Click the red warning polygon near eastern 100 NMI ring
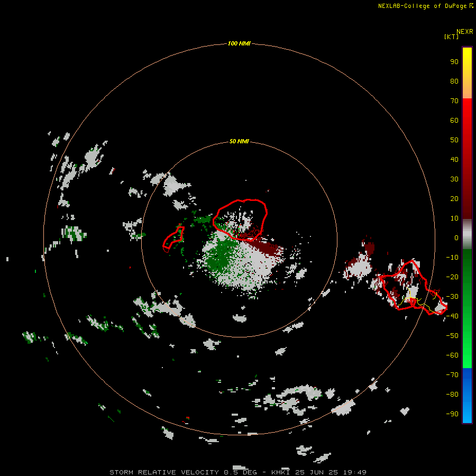The image size is (476, 476). click(x=414, y=287)
